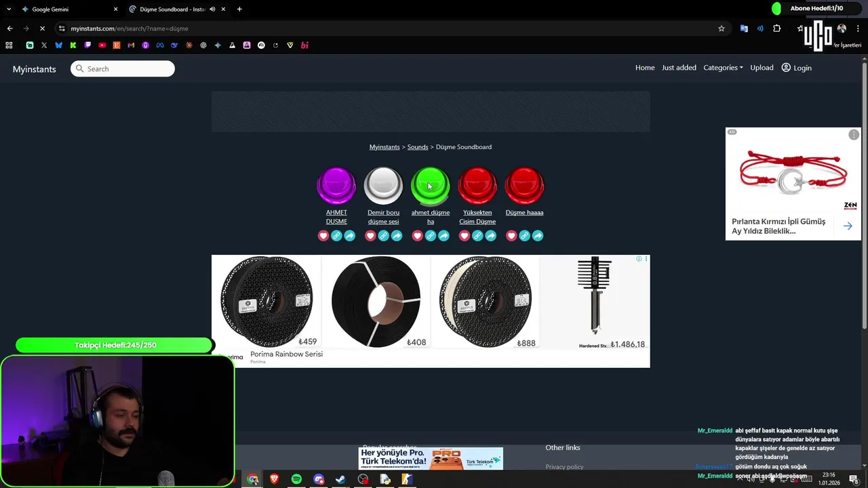Open the X (Twitter) bookmark icon
The image size is (868, 488).
pos(44,45)
